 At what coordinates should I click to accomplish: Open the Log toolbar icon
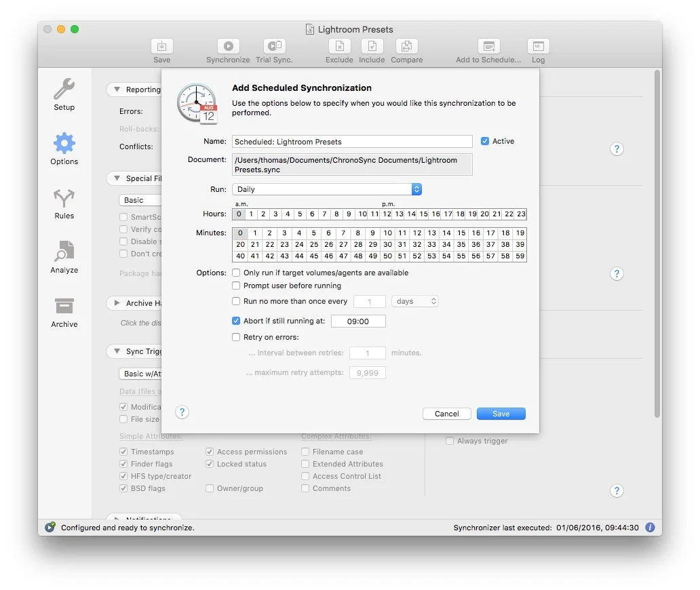pyautogui.click(x=539, y=46)
